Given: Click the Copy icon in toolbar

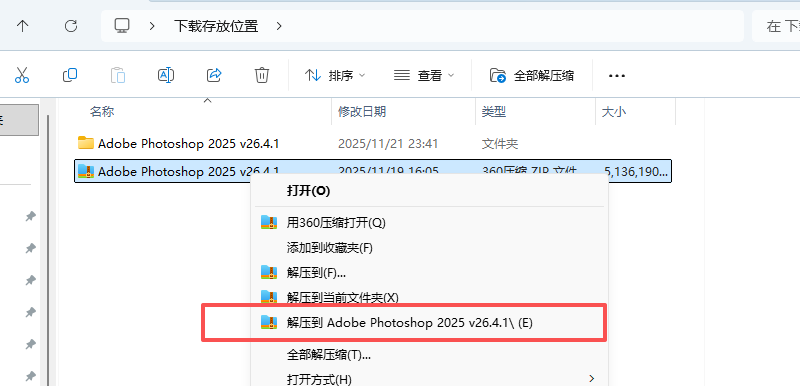Looking at the screenshot, I should [70, 75].
